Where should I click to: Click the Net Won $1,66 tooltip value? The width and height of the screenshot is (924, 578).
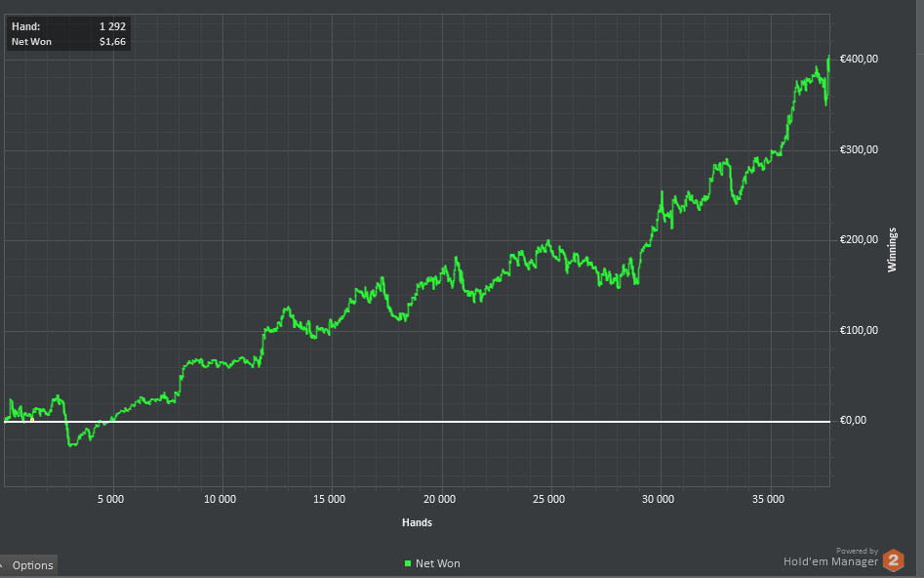(x=112, y=42)
